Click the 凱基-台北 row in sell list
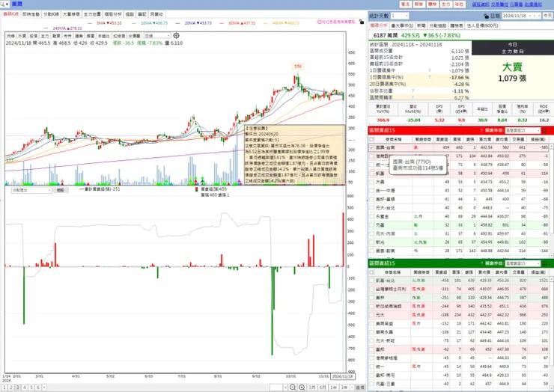The image size is (554, 392). pos(459,281)
